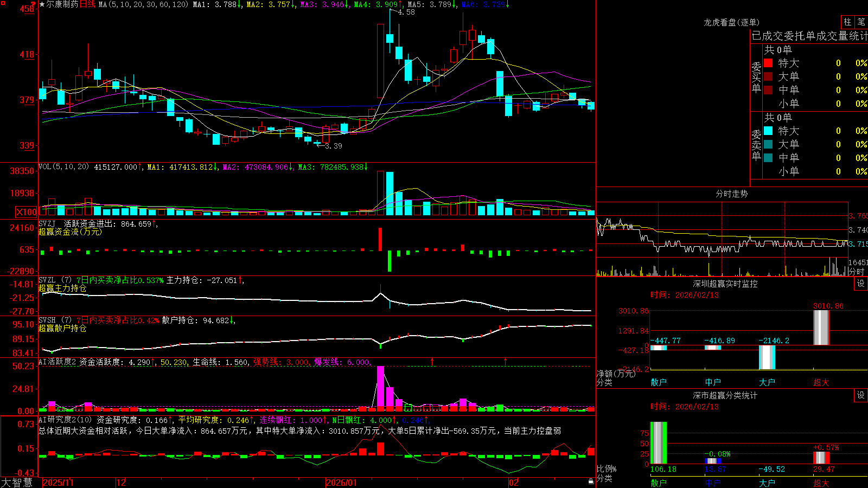This screenshot has height=488, width=868.
Task: Click the small red square icon in top-left corner
Action: tap(3, 3)
